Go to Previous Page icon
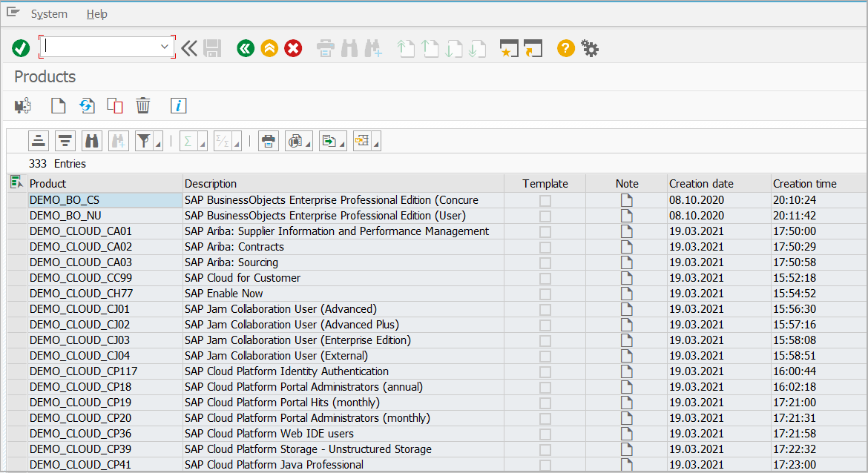This screenshot has width=868, height=473. pyautogui.click(x=430, y=48)
